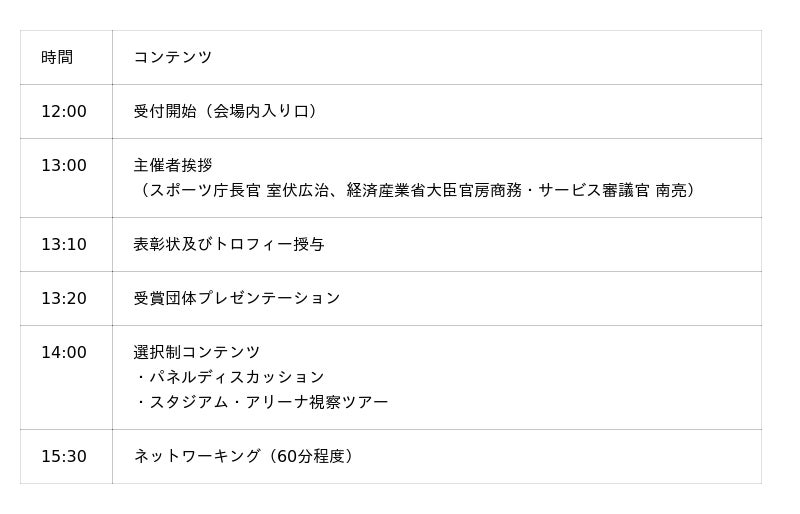The height and width of the screenshot is (514, 800).
Task: Click the 会場内入り口 text in parentheses
Action: coord(262,111)
